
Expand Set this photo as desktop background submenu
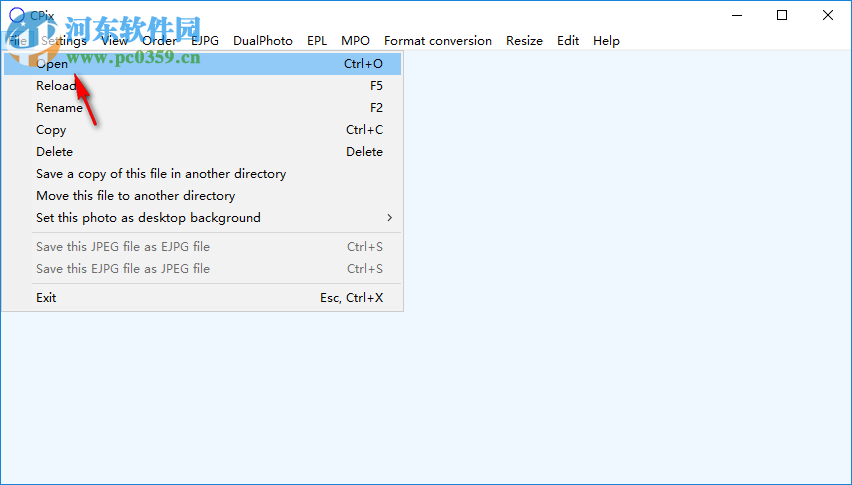pyautogui.click(x=202, y=218)
